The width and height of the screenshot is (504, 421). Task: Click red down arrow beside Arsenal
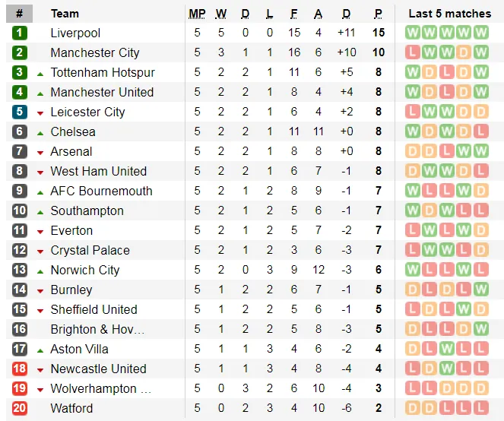click(40, 152)
